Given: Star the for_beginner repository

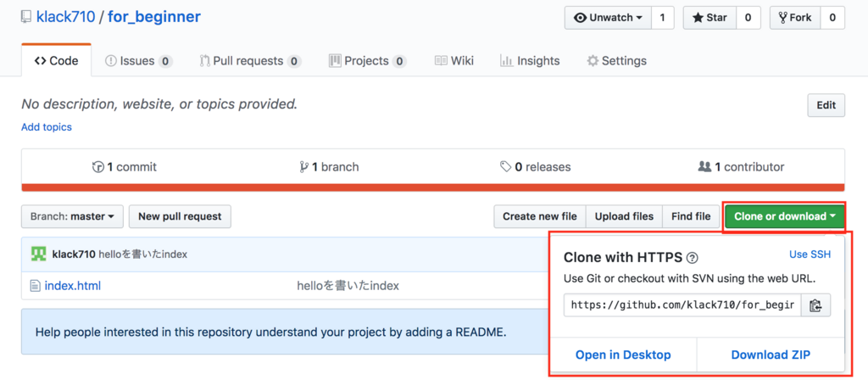Looking at the screenshot, I should tap(709, 18).
